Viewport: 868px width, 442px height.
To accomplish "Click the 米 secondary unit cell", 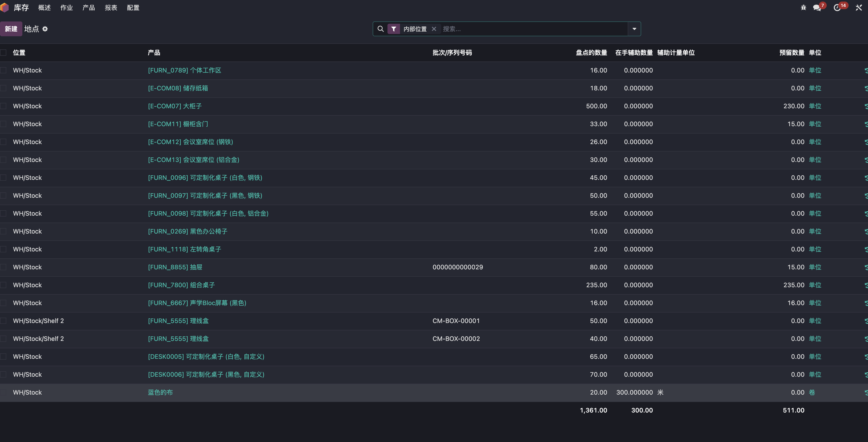I will click(660, 393).
